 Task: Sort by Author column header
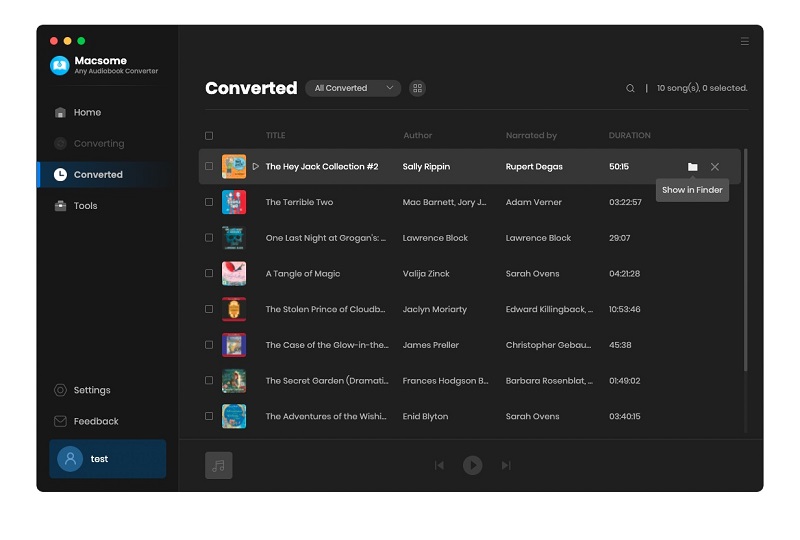pyautogui.click(x=417, y=136)
